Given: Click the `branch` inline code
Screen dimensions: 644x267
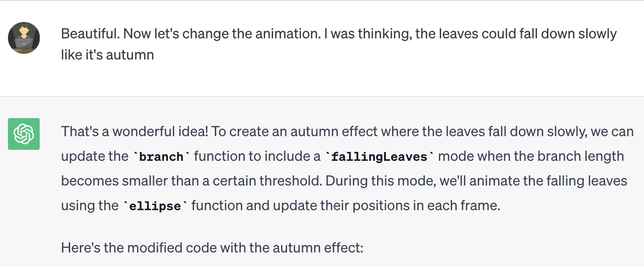Looking at the screenshot, I should 161,157.
